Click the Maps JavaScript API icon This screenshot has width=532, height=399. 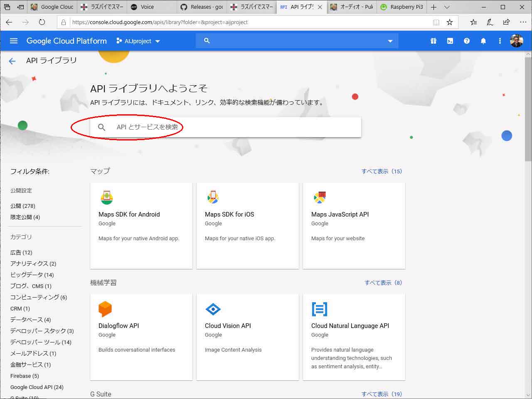coord(320,197)
